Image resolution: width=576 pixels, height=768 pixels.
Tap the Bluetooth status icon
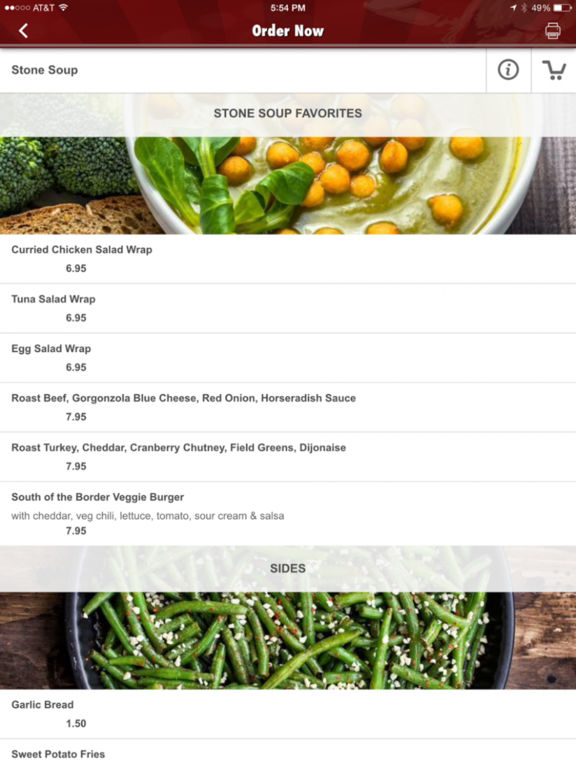pos(524,8)
